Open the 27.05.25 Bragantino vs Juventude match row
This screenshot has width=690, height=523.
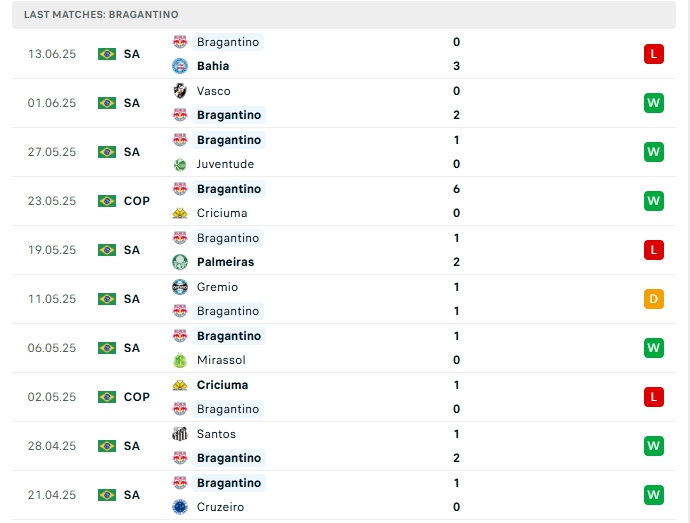coord(350,152)
